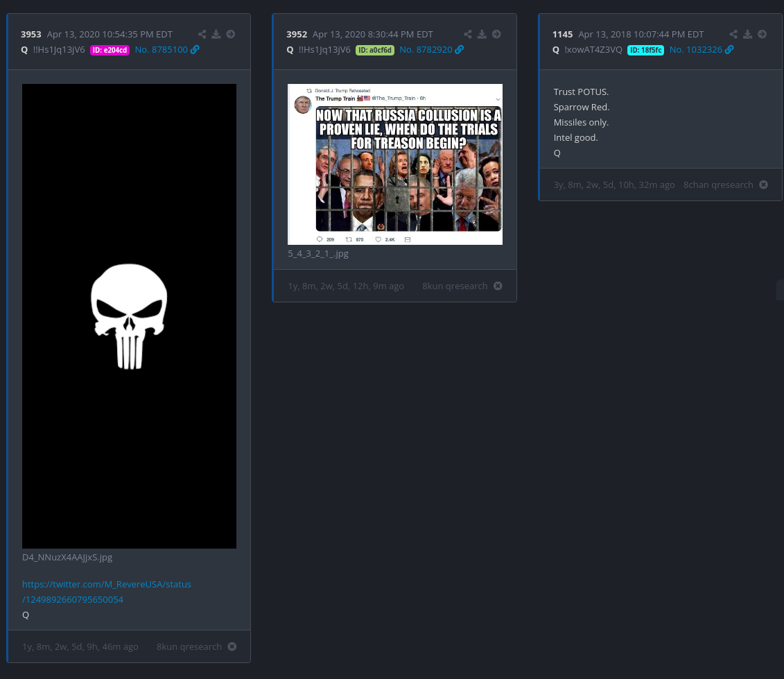Click timestamp Apr 13, 2020 10:54:35 PM EDT

coord(110,34)
